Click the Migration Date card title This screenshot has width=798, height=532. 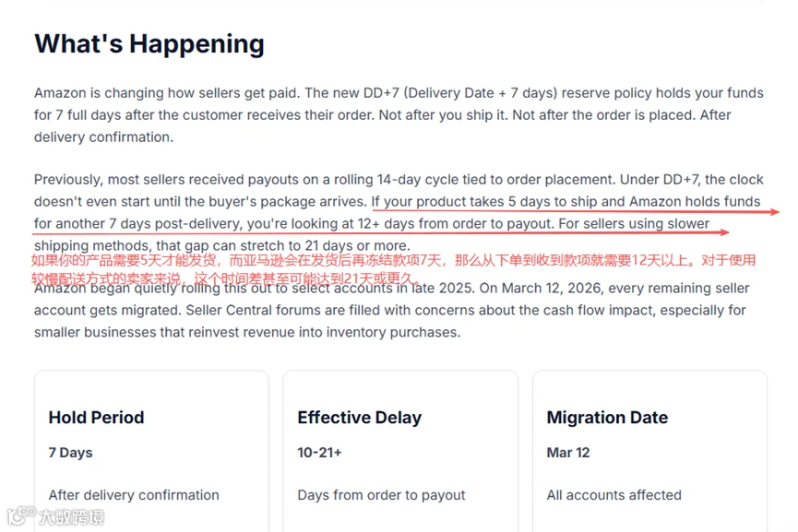point(607,418)
